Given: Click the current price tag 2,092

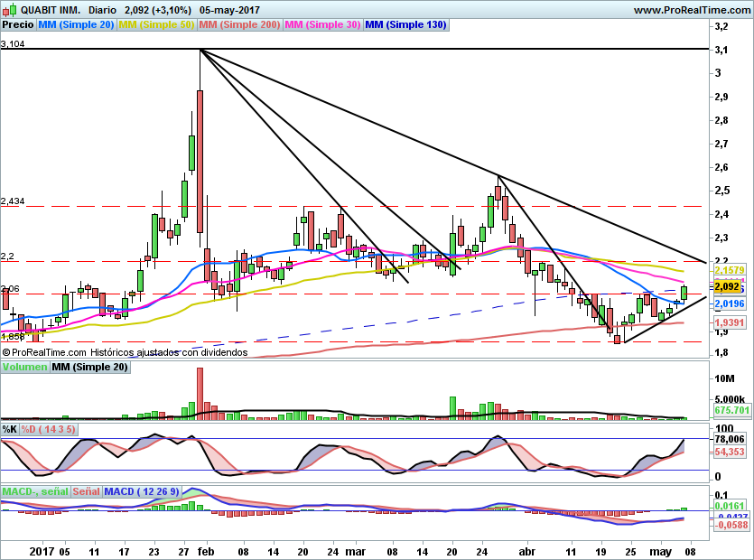Looking at the screenshot, I should click(727, 286).
